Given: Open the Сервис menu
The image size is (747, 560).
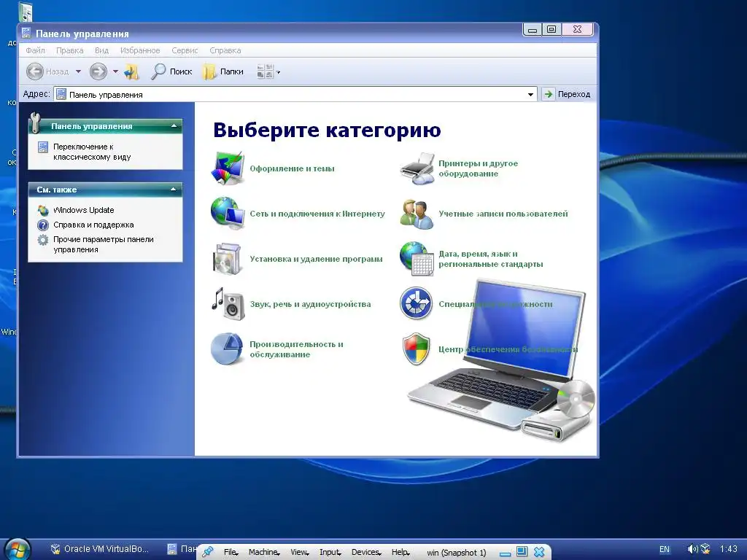Looking at the screenshot, I should click(185, 50).
